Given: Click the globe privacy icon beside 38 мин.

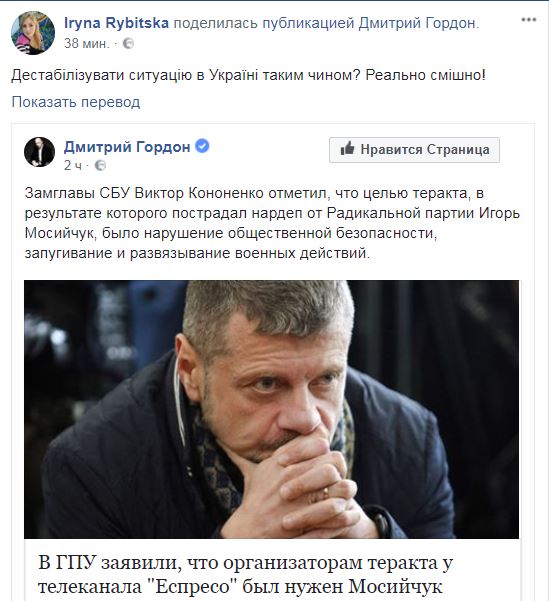Looking at the screenshot, I should click(x=128, y=44).
